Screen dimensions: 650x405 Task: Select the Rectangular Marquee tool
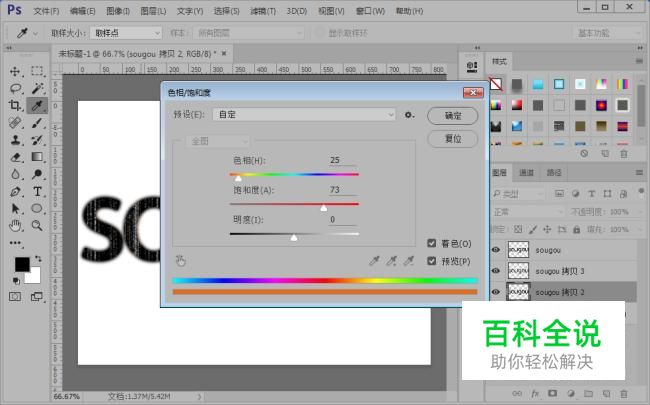[x=37, y=71]
